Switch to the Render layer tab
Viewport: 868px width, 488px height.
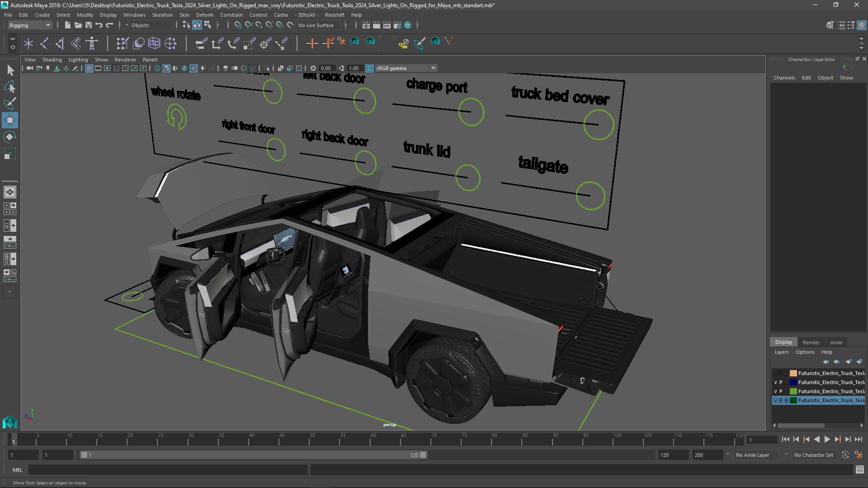pyautogui.click(x=811, y=343)
